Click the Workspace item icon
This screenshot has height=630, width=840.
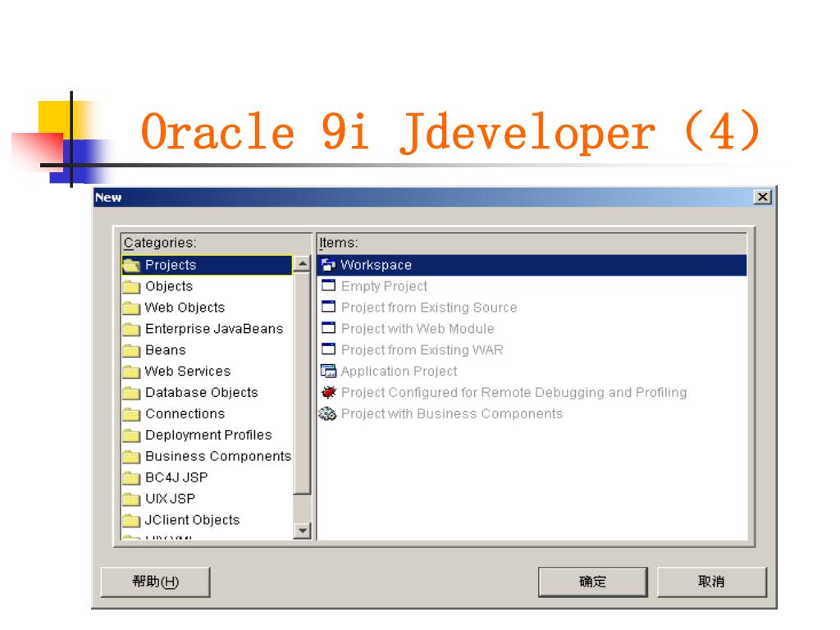[x=328, y=265]
